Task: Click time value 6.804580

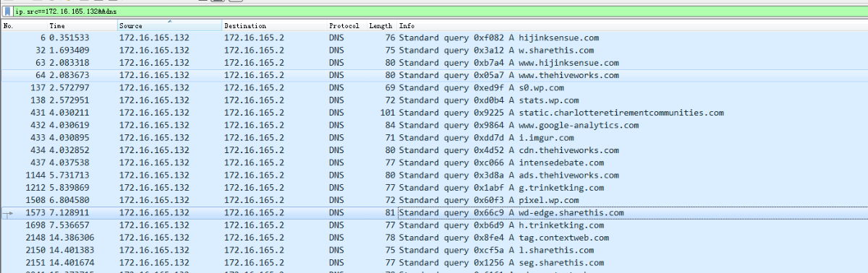Action: click(x=69, y=200)
